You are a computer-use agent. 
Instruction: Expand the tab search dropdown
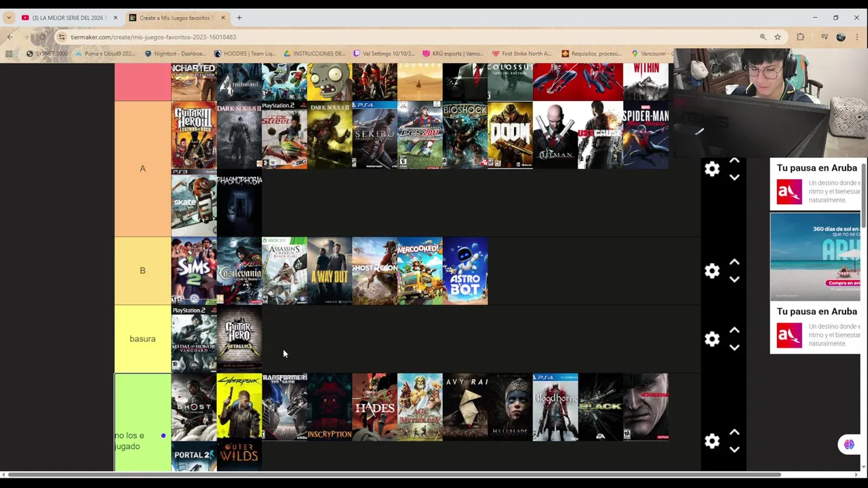tap(8, 18)
